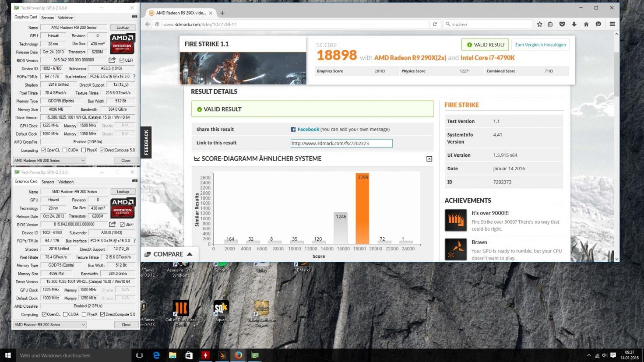The height and width of the screenshot is (362, 644).
Task: Open the Firefox hamburger menu
Action: pos(612,25)
